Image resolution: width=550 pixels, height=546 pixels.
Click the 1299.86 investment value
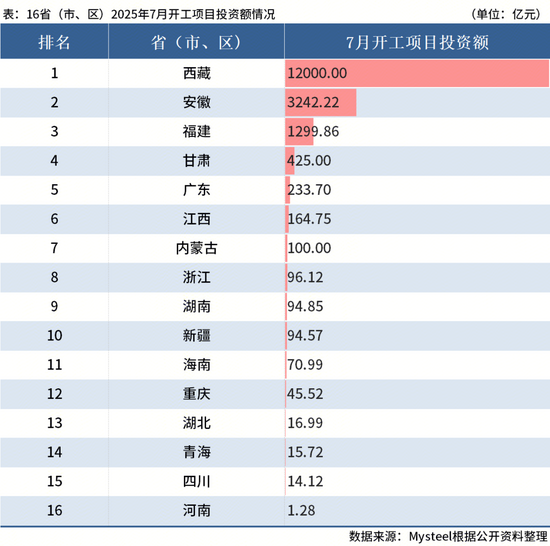pyautogui.click(x=313, y=132)
